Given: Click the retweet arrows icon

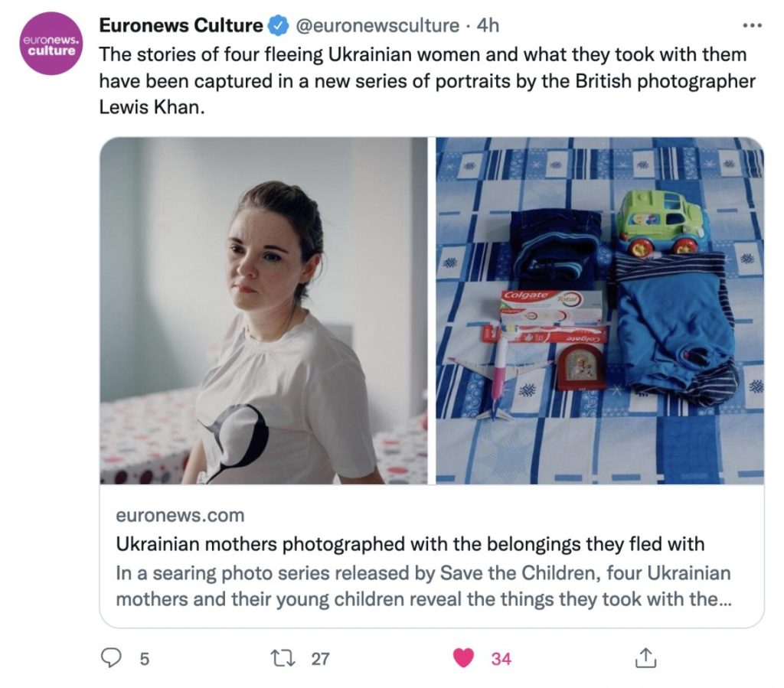Looking at the screenshot, I should click(x=283, y=658).
